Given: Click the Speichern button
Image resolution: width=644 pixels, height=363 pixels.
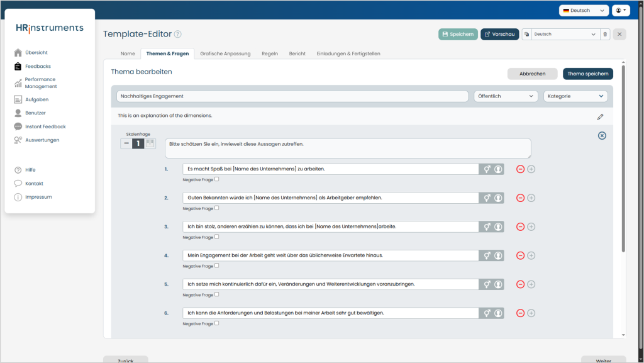Looking at the screenshot, I should pyautogui.click(x=458, y=34).
